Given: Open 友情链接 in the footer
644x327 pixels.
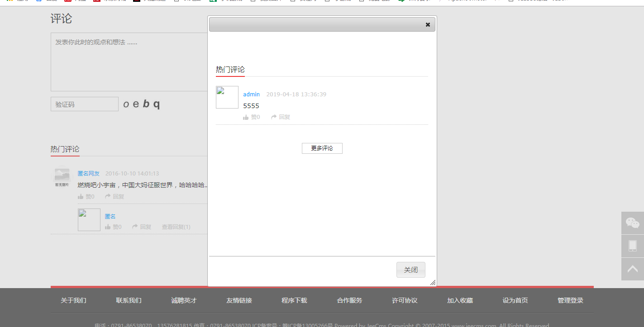Looking at the screenshot, I should (x=239, y=300).
